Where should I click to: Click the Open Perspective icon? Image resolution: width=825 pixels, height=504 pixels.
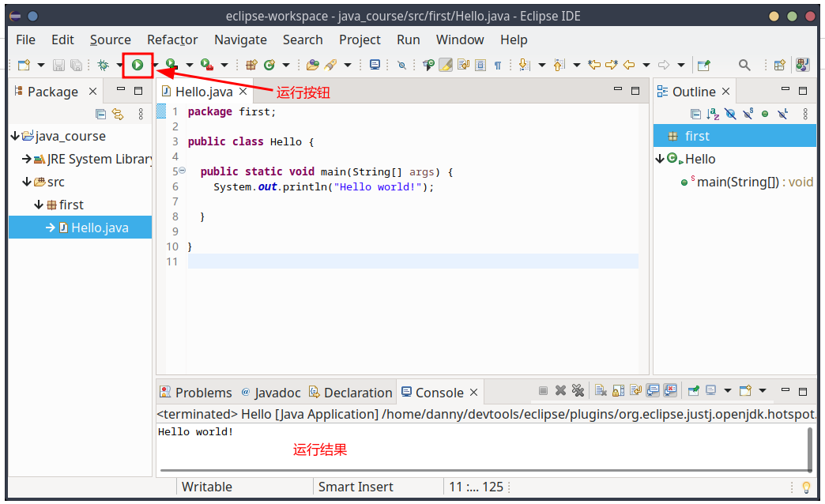(x=779, y=65)
